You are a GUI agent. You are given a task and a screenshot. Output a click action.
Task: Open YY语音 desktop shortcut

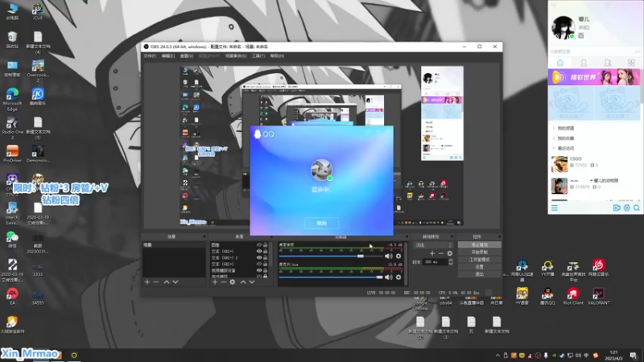(x=522, y=296)
